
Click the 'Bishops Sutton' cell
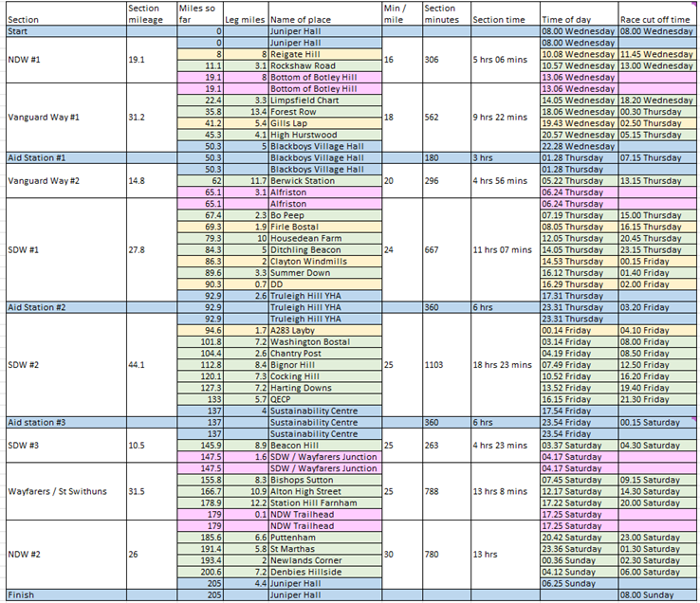pos(325,481)
